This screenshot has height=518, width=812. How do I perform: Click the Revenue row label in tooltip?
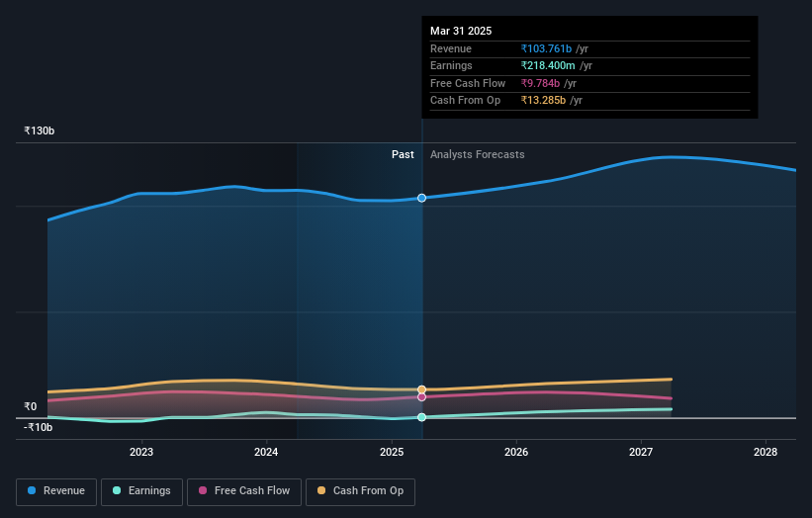click(451, 48)
